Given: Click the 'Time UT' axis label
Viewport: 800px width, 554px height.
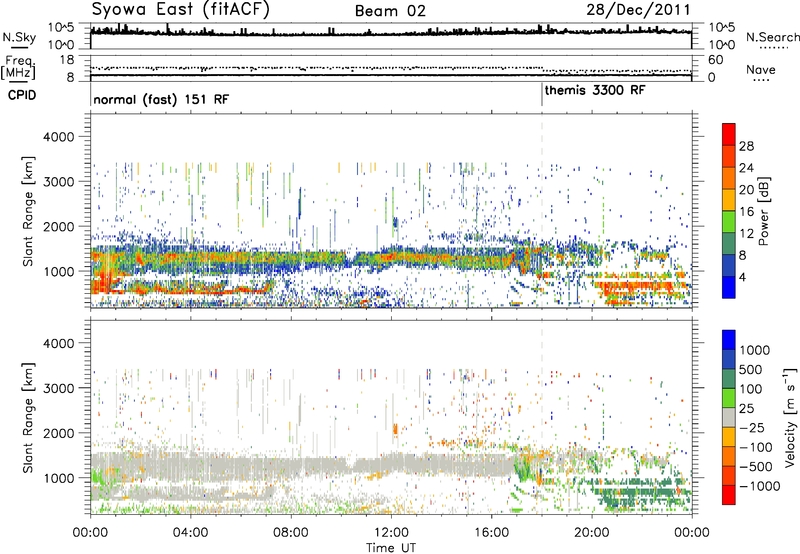Looking at the screenshot, I should [x=391, y=548].
